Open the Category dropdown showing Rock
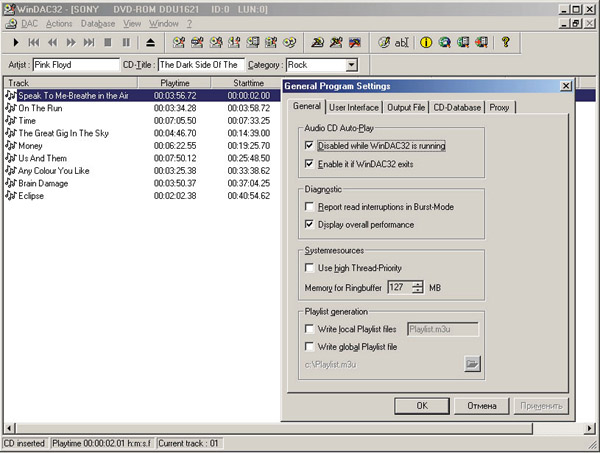This screenshot has width=600, height=453. tap(351, 65)
